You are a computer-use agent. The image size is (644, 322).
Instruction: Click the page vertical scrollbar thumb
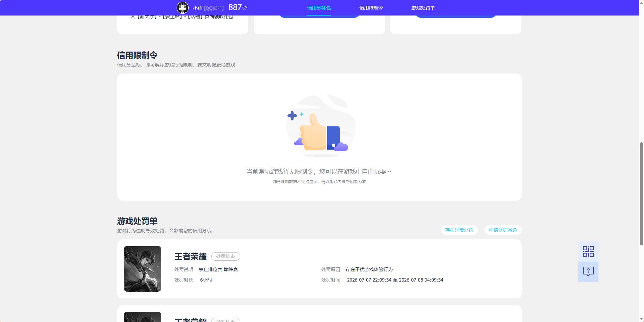641,194
